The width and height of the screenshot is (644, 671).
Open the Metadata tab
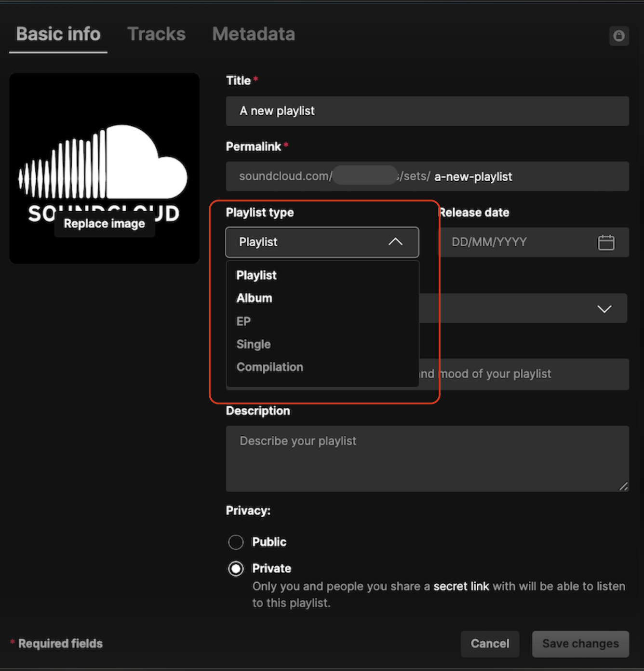[254, 34]
